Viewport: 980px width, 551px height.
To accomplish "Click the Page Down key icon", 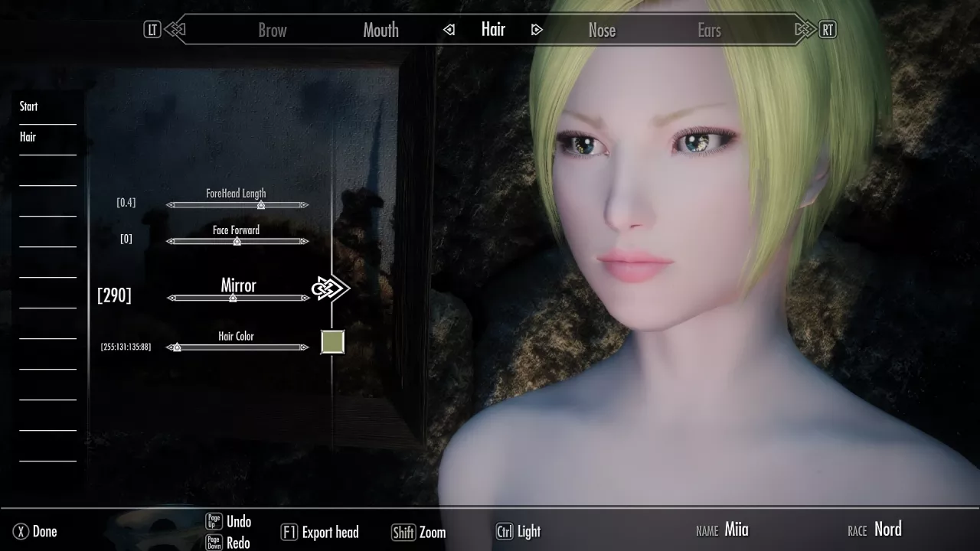I will point(214,543).
